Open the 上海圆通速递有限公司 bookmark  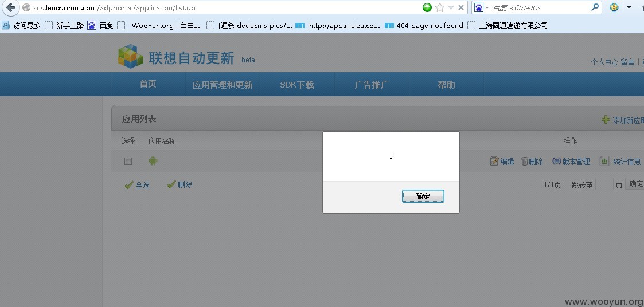coord(508,25)
